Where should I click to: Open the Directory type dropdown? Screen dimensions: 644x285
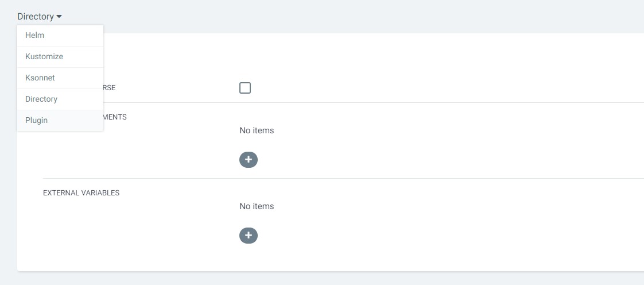[x=36, y=17]
